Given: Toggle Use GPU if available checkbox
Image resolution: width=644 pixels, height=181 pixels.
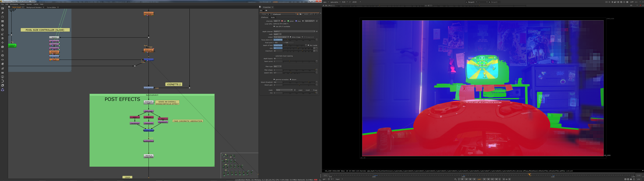Looking at the screenshot, I should click(274, 26).
